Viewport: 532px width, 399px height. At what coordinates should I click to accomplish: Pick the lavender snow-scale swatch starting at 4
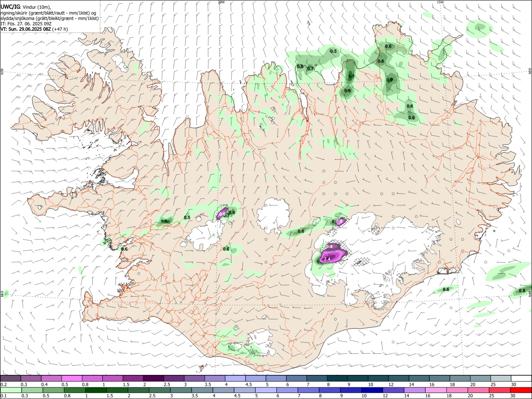point(234,378)
